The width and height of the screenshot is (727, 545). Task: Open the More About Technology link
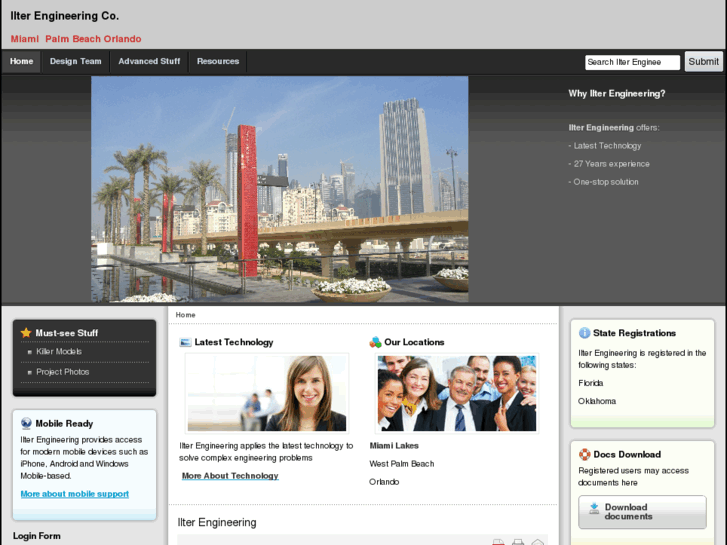[230, 476]
